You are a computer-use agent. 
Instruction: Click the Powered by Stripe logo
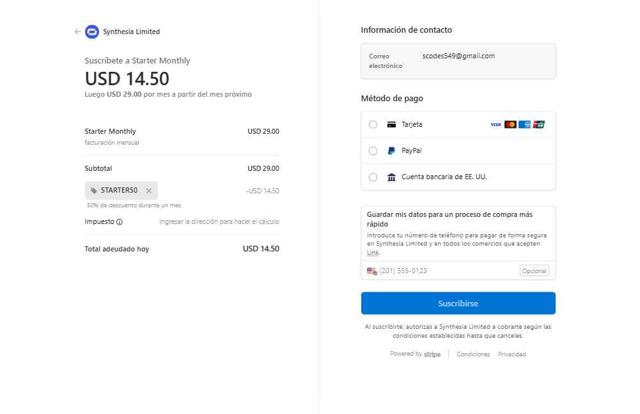point(431,354)
